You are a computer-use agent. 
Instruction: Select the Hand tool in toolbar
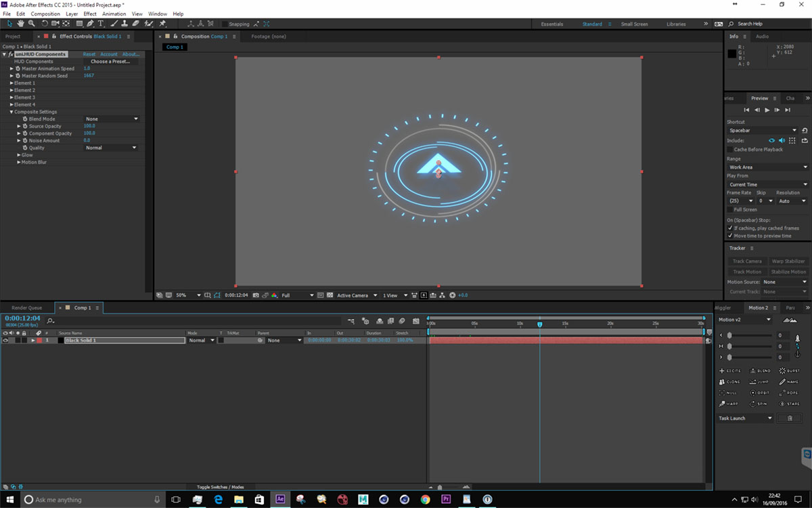[21, 24]
